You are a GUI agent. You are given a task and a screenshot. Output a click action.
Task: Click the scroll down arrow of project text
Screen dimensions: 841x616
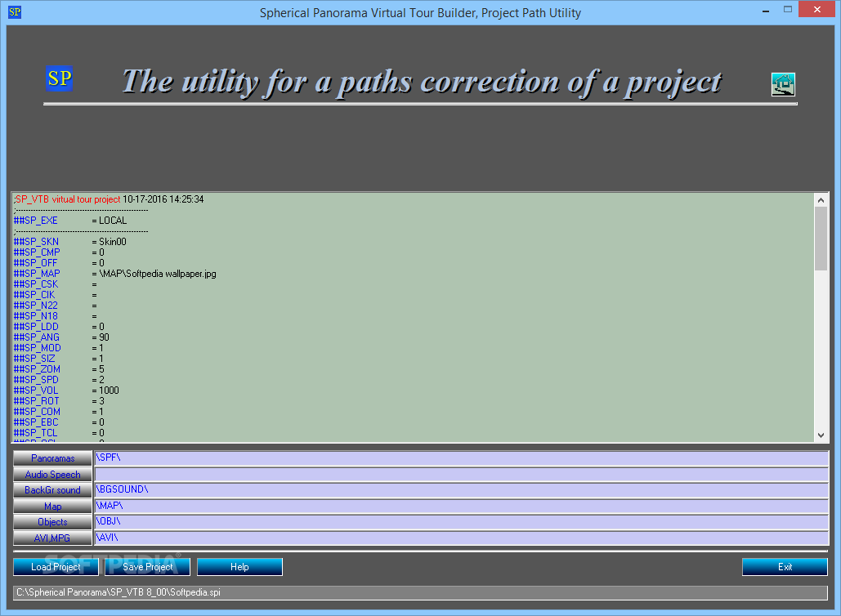pyautogui.click(x=821, y=435)
